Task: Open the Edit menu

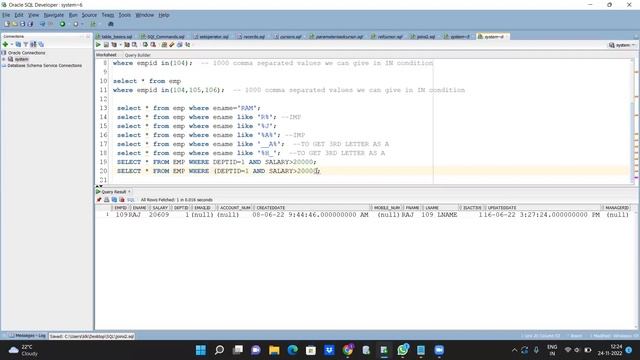Action: click(x=19, y=15)
